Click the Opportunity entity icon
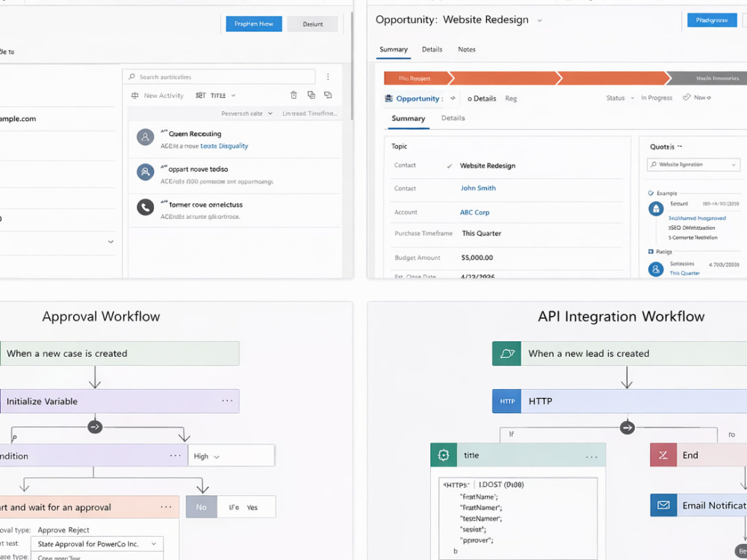This screenshot has height=560, width=747. pos(388,98)
